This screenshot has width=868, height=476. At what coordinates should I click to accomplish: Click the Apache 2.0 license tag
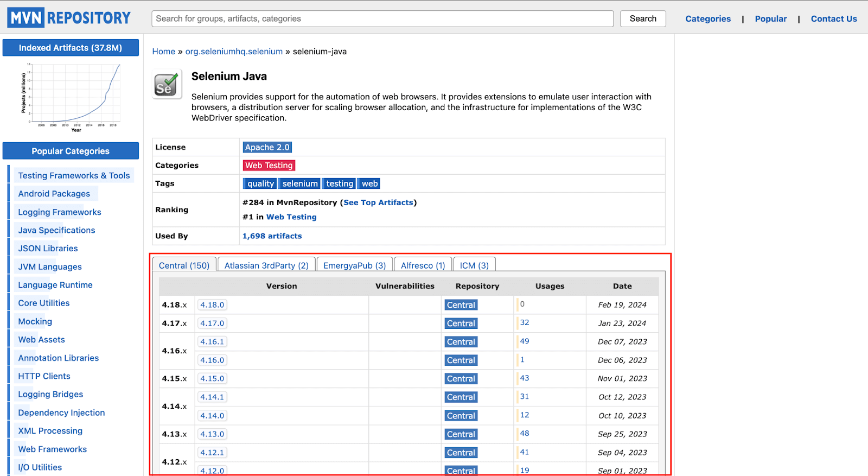point(267,147)
